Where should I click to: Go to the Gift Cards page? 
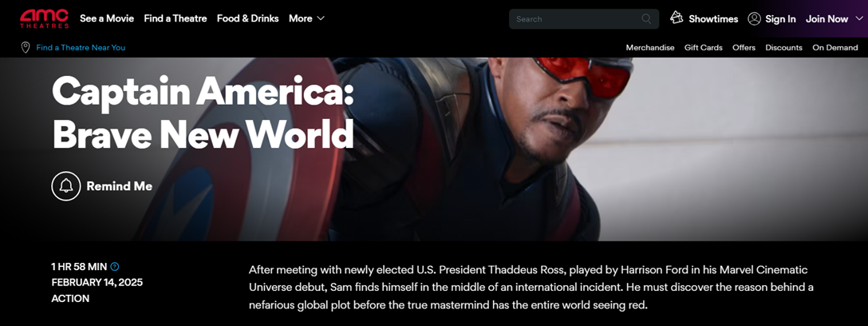[703, 48]
